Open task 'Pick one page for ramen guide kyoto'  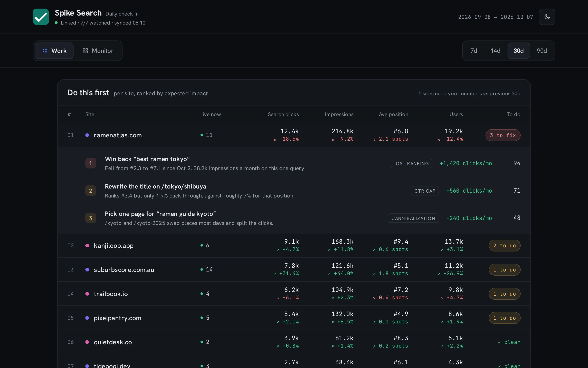303,218
